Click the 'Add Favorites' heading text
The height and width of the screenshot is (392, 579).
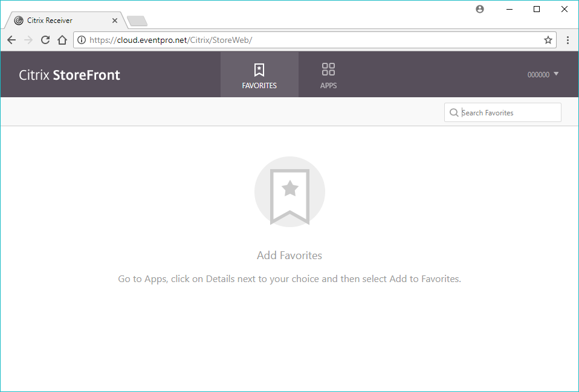coord(289,255)
